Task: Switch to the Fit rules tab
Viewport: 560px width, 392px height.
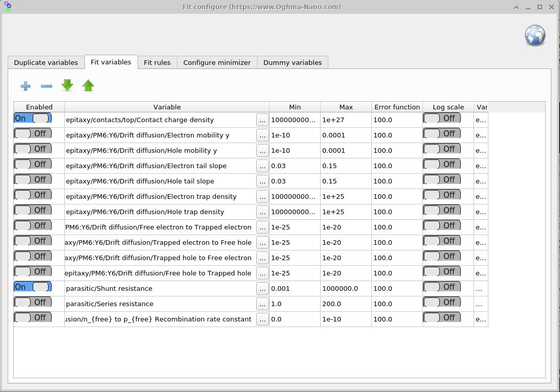Action: (157, 62)
